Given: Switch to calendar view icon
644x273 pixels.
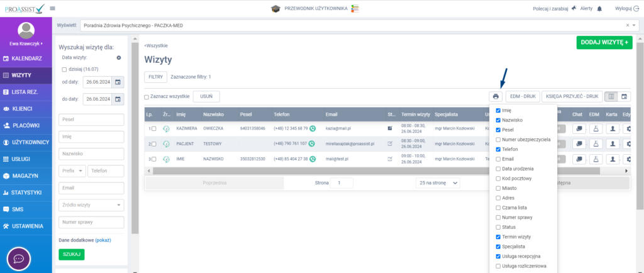Looking at the screenshot, I should (625, 96).
